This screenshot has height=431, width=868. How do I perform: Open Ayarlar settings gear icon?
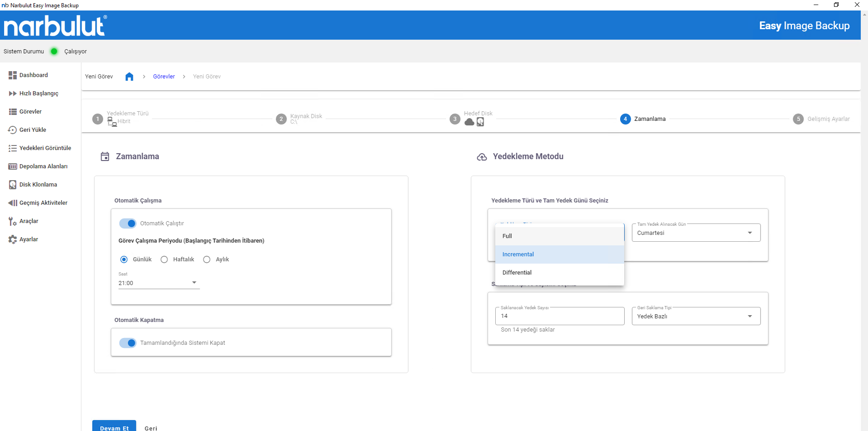click(x=12, y=239)
